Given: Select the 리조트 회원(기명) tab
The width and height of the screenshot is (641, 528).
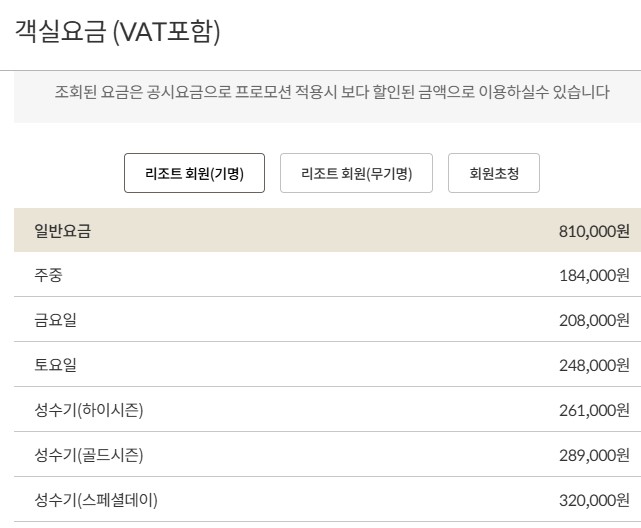Looking at the screenshot, I should click(x=194, y=173).
